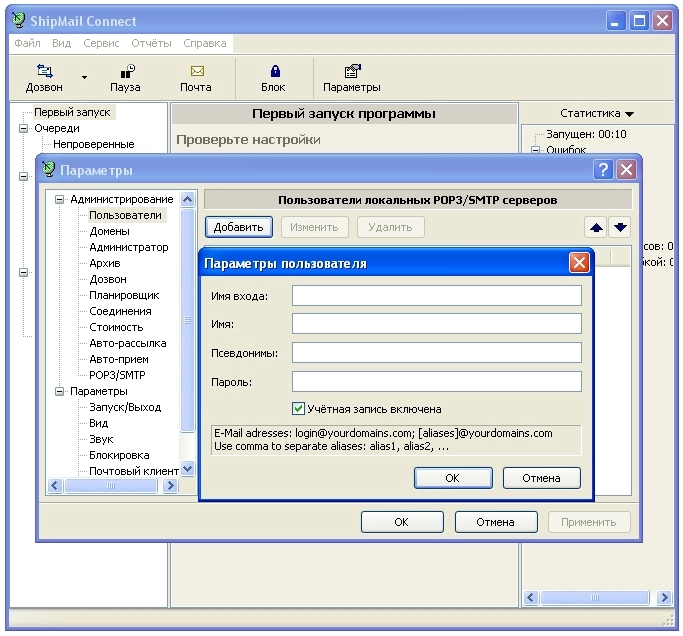The width and height of the screenshot is (683, 636).
Task: Collapse the Ошибок node in statistics
Action: coord(535,149)
